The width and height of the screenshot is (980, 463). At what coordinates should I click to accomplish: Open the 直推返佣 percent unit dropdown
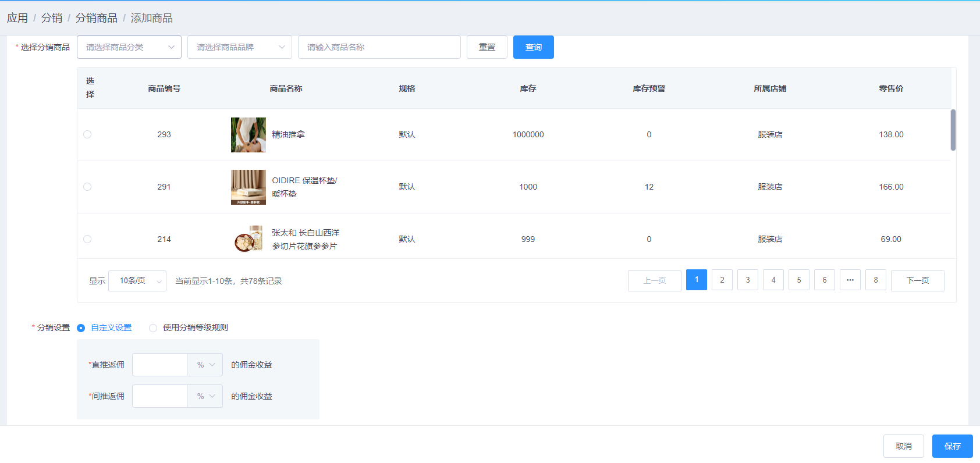click(x=205, y=365)
